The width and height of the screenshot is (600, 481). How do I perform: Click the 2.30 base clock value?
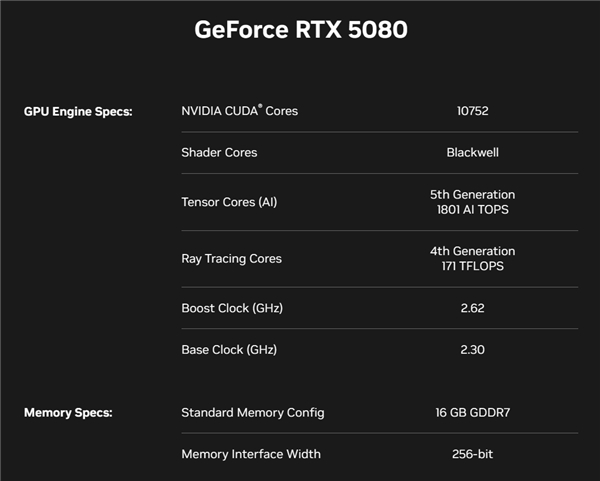(x=473, y=349)
